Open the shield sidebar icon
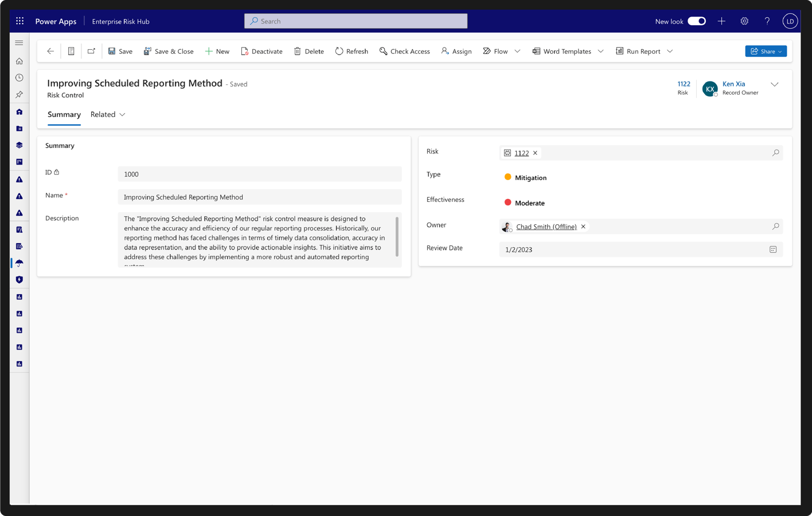 19,280
